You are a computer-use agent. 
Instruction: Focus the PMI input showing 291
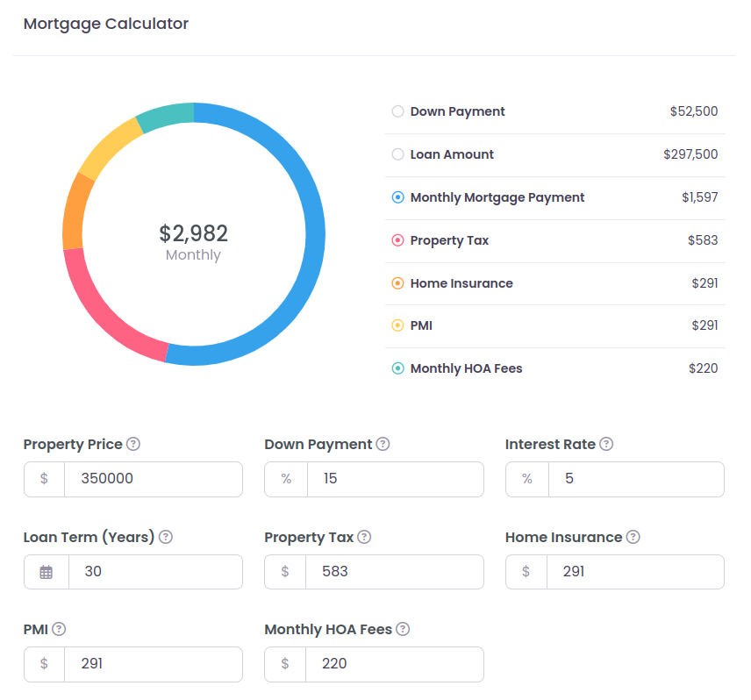pos(154,664)
